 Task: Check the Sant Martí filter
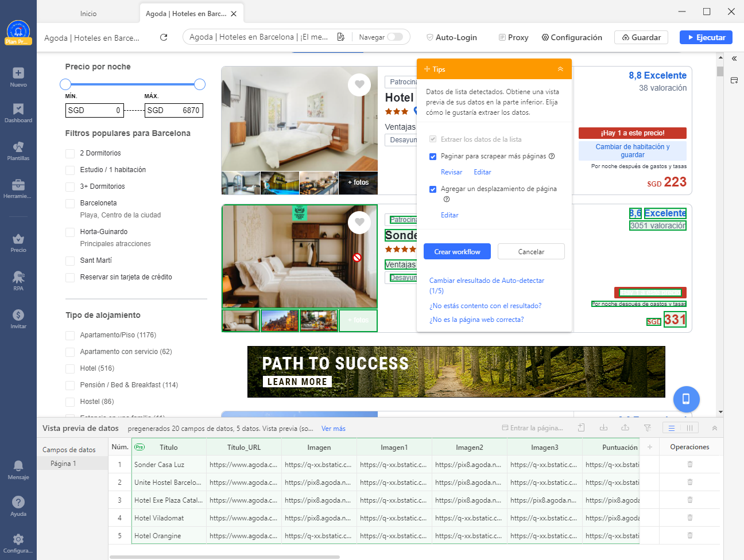click(70, 260)
